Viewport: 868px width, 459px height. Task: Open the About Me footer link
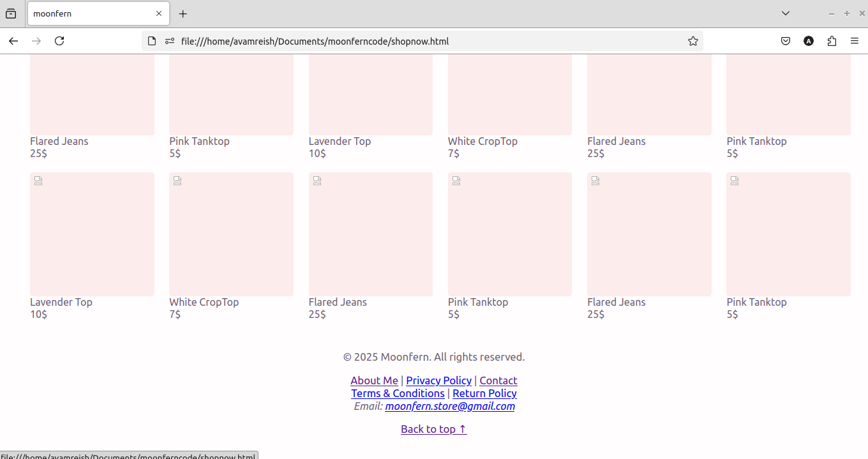click(374, 380)
